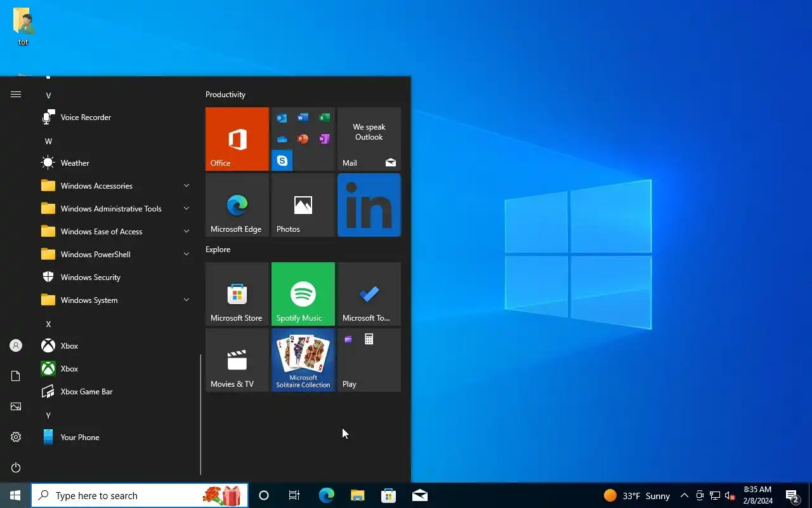
Task: Jump to letter Y in app list
Action: [48, 416]
